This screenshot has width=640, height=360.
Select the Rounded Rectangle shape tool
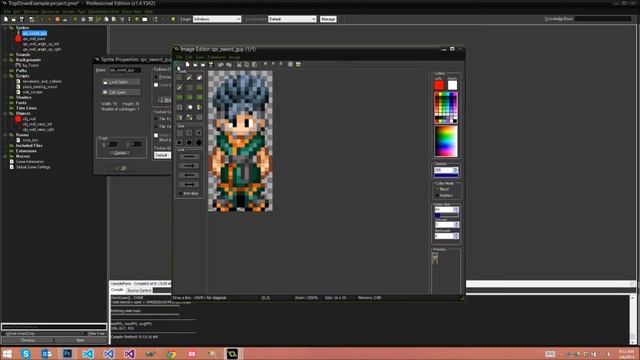click(199, 97)
